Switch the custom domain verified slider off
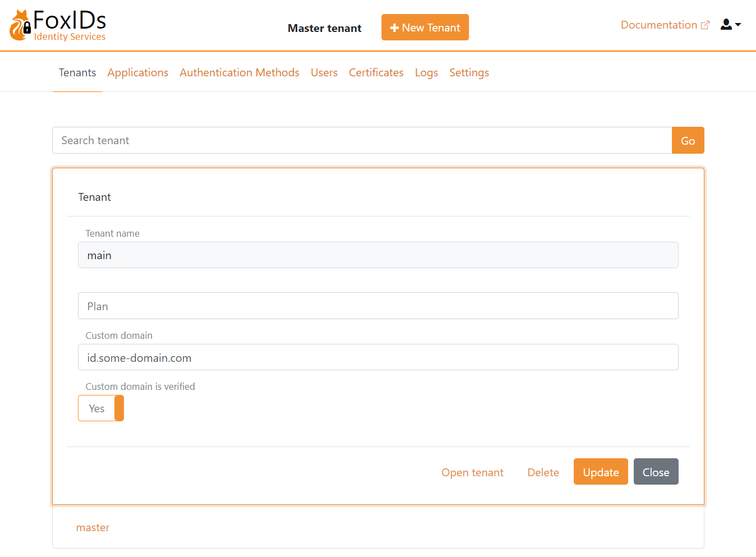 click(101, 408)
